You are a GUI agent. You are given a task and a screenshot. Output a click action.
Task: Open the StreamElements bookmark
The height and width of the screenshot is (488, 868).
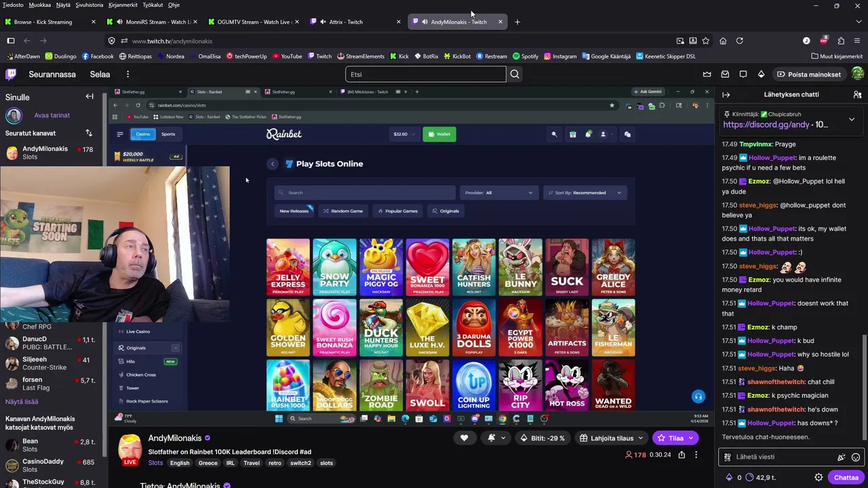359,56
